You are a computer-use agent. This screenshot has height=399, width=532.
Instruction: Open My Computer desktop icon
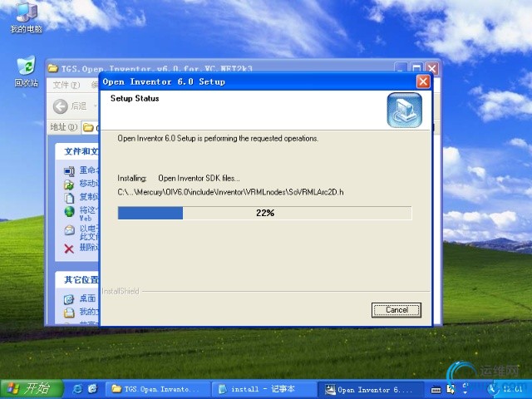tap(27, 17)
